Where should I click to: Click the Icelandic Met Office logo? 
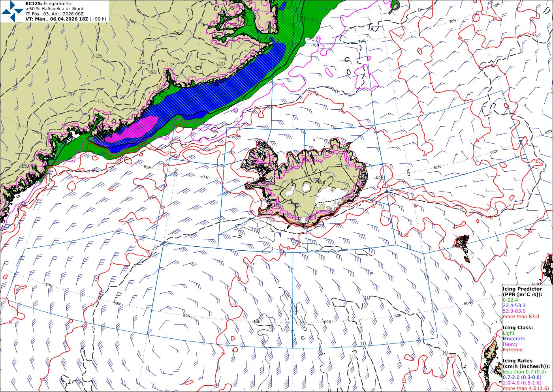pyautogui.click(x=12, y=11)
